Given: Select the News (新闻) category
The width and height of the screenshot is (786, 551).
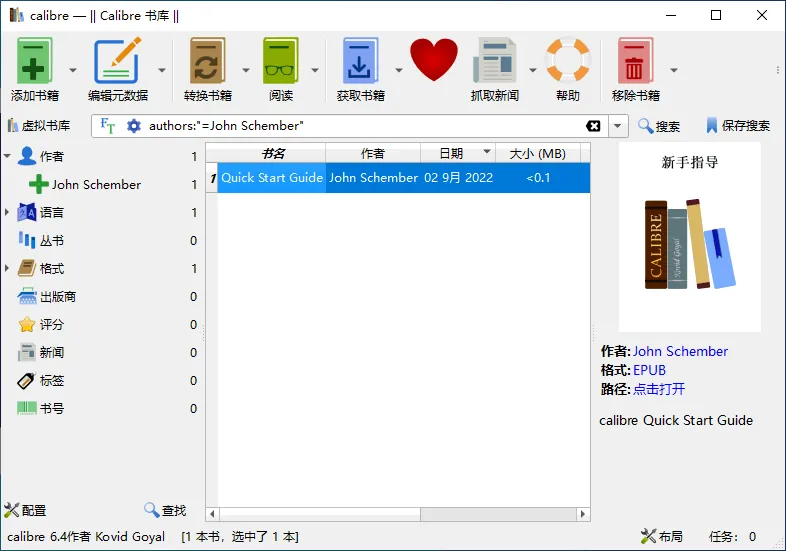Looking at the screenshot, I should tap(52, 352).
